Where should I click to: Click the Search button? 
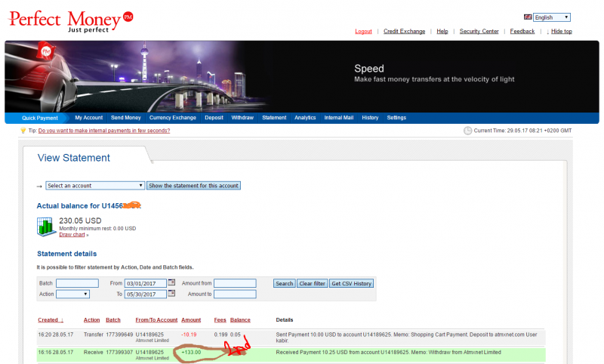point(285,283)
